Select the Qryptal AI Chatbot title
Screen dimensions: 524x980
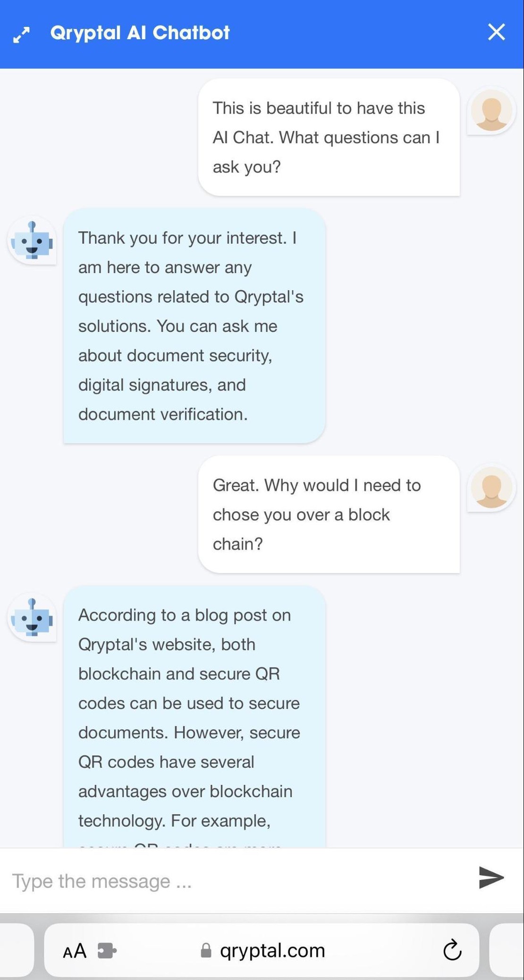(x=139, y=32)
